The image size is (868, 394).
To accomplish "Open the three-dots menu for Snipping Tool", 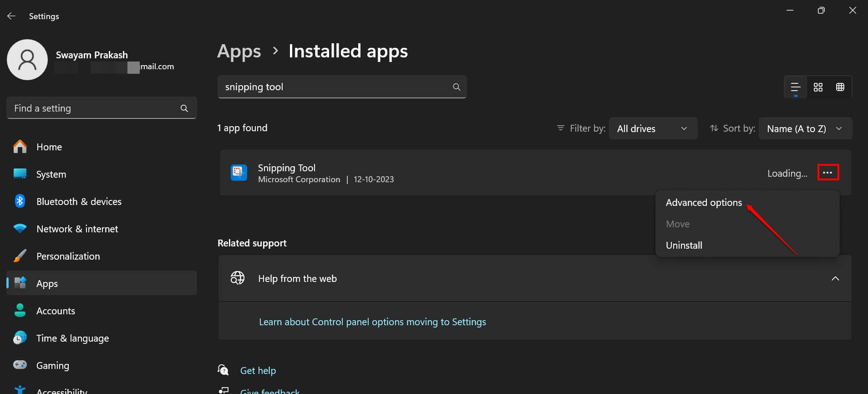I will pyautogui.click(x=827, y=173).
